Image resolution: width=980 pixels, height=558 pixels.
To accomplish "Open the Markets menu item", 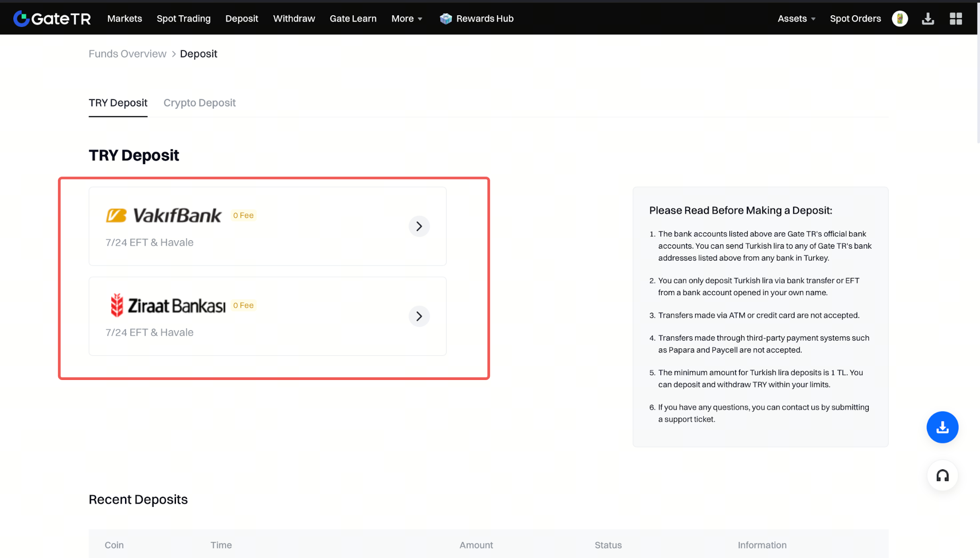I will pyautogui.click(x=125, y=19).
